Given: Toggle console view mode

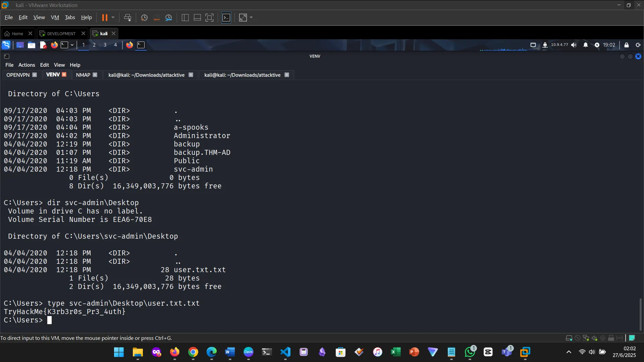Looking at the screenshot, I should pyautogui.click(x=226, y=17).
